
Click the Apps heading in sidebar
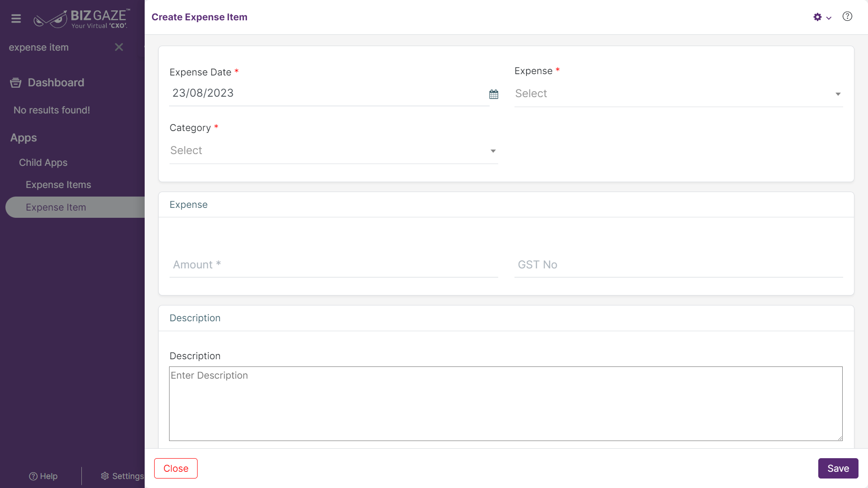(24, 138)
